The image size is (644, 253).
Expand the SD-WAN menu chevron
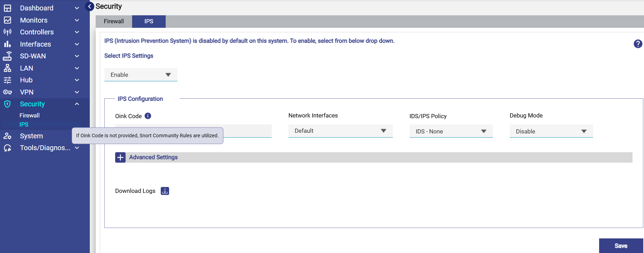77,56
